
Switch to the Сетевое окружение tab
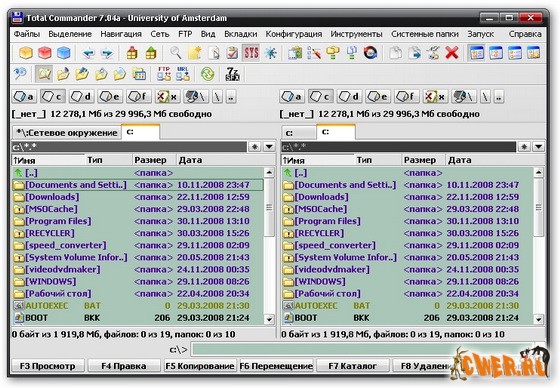[x=66, y=133]
